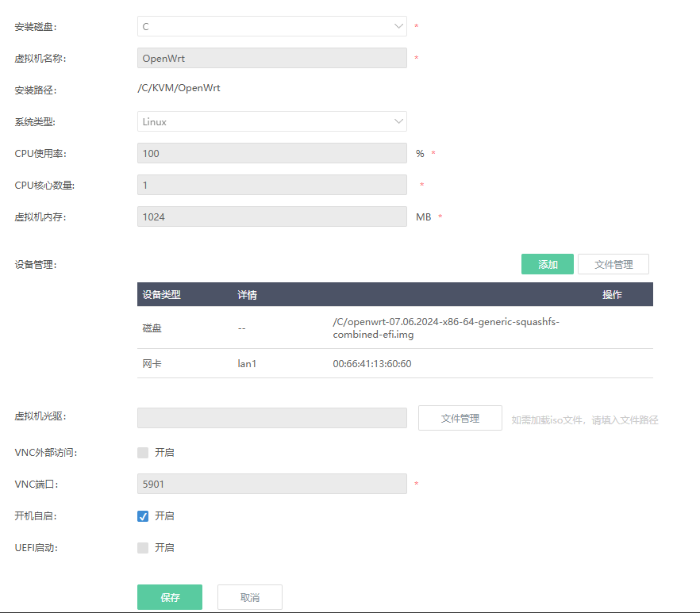Open 文件管理 beside the 虚拟机光驱 field

pyautogui.click(x=460, y=418)
